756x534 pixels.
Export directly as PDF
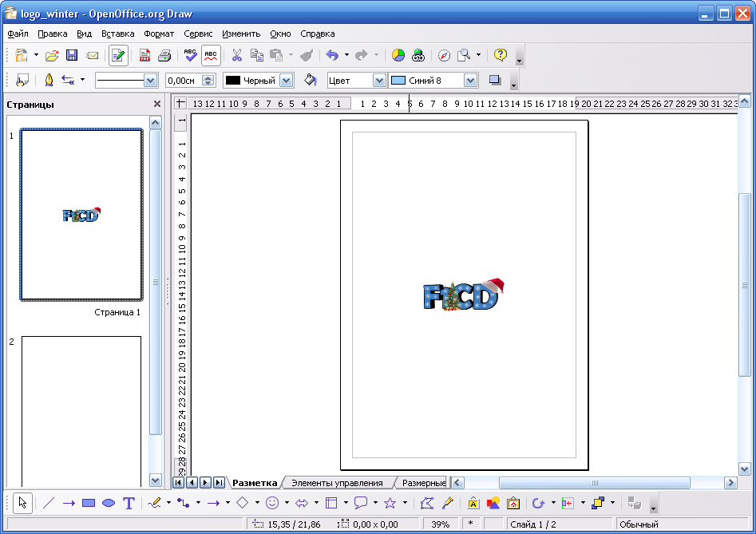(x=144, y=55)
